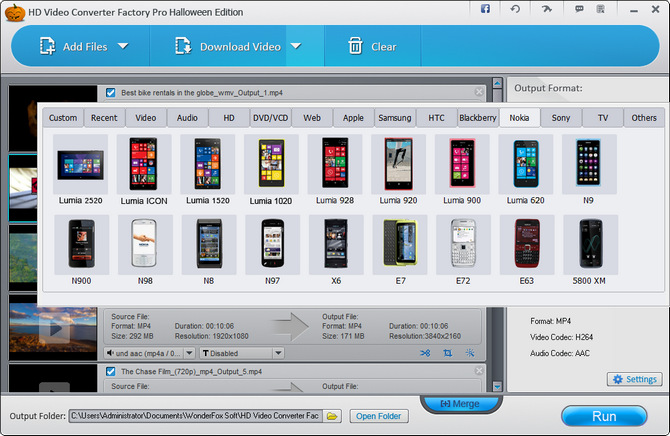Click the crop video icon

click(447, 353)
